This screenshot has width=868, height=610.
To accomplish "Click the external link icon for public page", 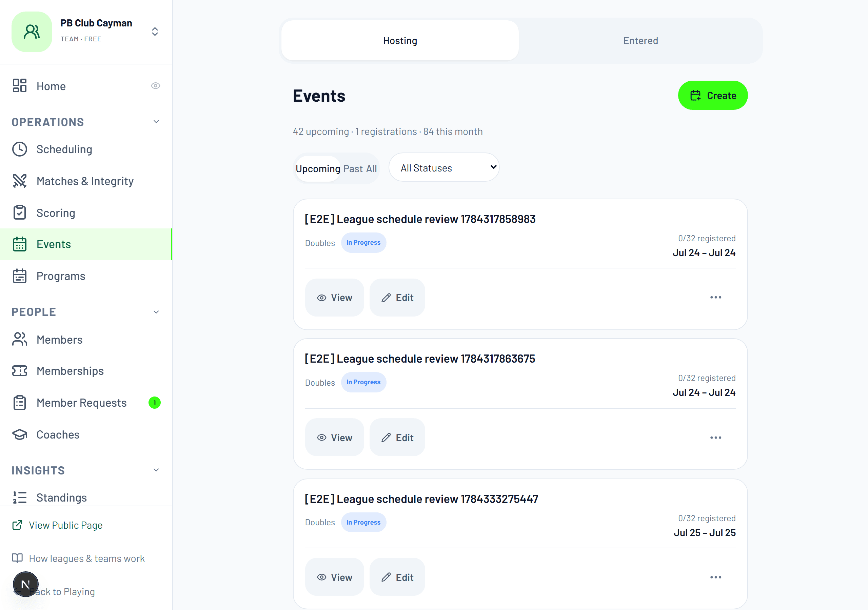I will pyautogui.click(x=17, y=525).
